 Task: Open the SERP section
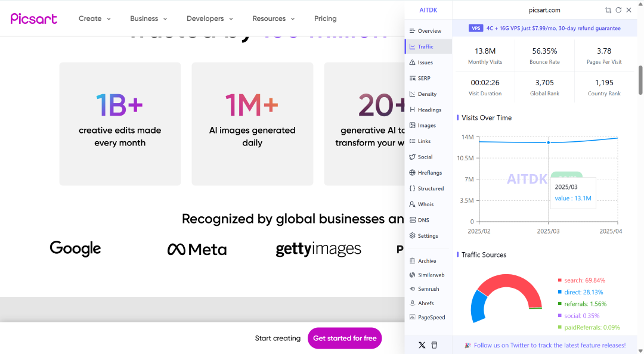point(428,78)
